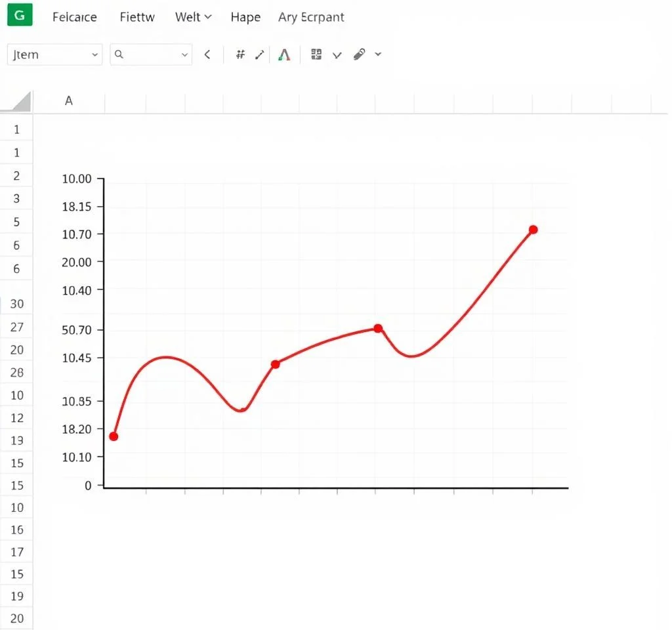The height and width of the screenshot is (630, 672).
Task: Expand the Jtem dropdown
Action: 95,55
